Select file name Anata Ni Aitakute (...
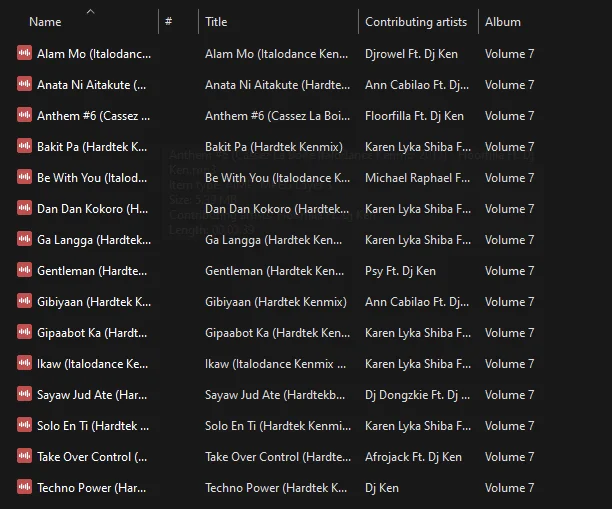 click(x=91, y=85)
